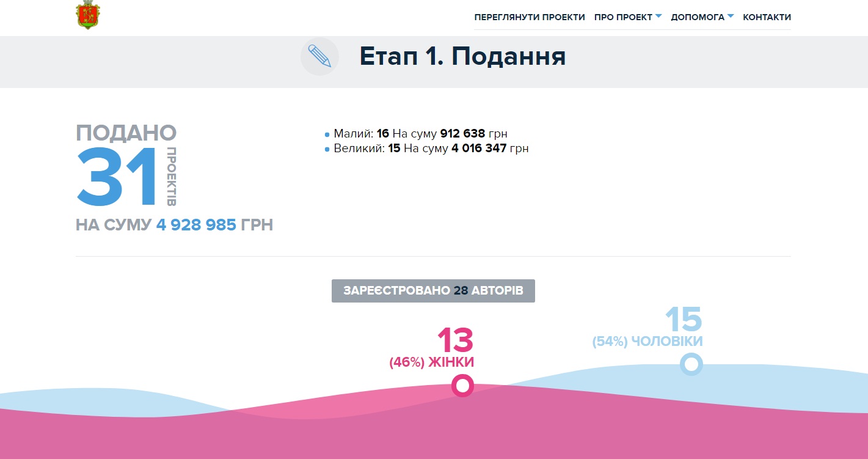Click the blue bullet next to Малий
The width and height of the screenshot is (868, 459).
click(x=327, y=134)
